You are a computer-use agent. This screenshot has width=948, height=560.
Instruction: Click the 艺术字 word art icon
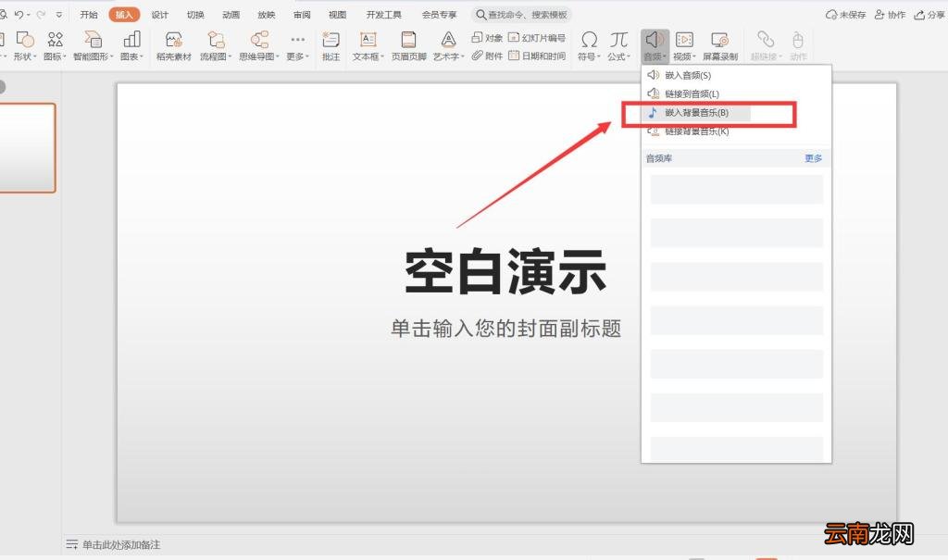click(x=448, y=40)
